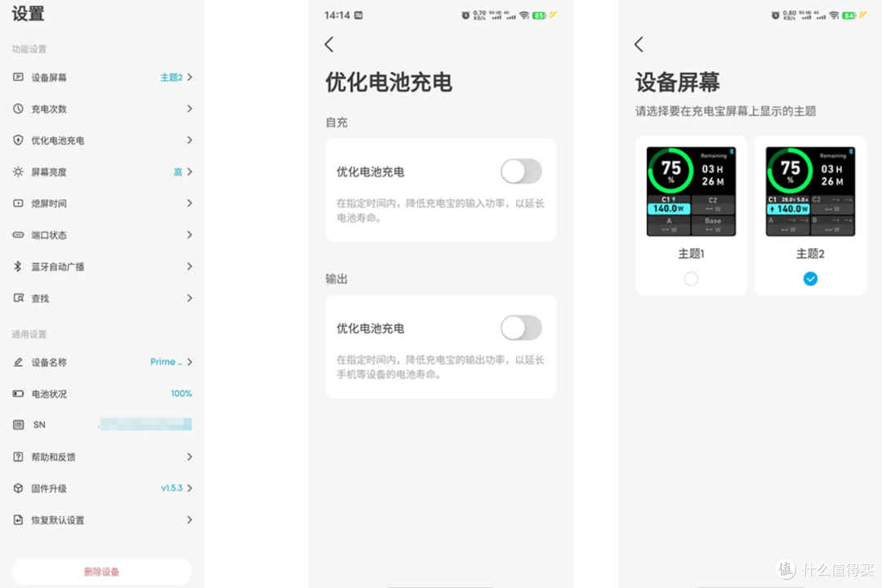Go back from 优化电池充电 page
Image resolution: width=882 pixels, height=588 pixels.
pos(329,44)
